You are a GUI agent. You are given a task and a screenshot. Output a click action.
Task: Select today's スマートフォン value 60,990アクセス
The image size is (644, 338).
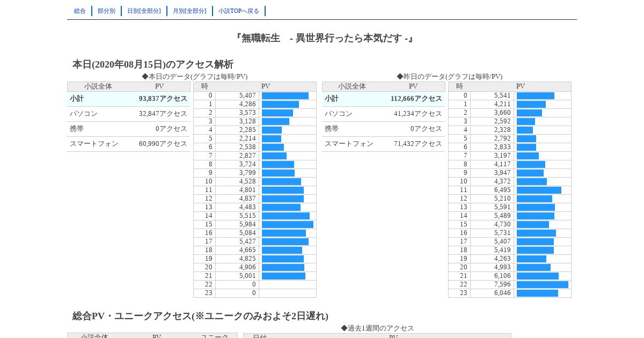pos(163,144)
